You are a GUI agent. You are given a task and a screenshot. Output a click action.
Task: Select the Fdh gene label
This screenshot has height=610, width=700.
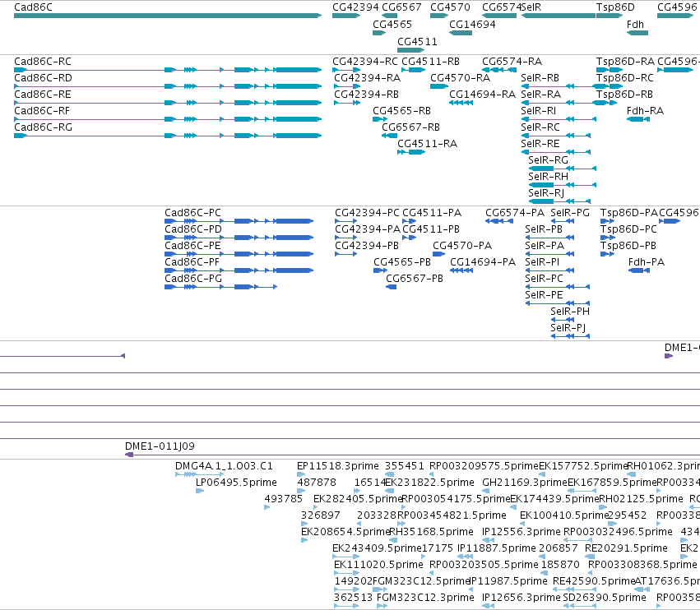coord(635,24)
